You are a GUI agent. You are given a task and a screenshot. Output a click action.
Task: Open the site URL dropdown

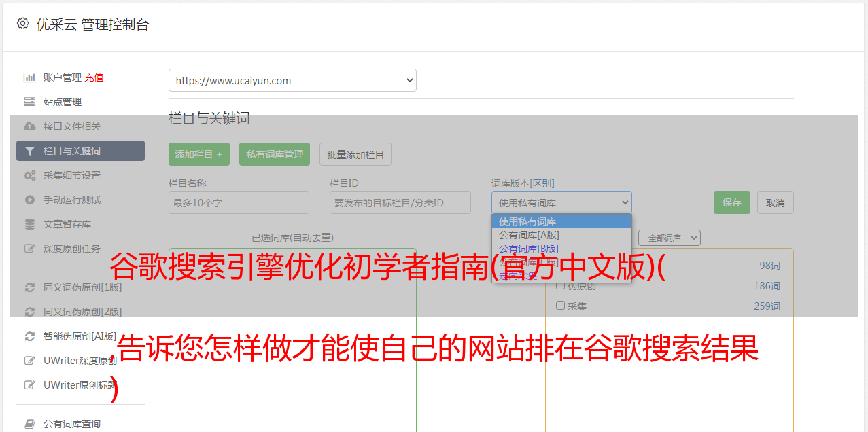click(x=292, y=80)
